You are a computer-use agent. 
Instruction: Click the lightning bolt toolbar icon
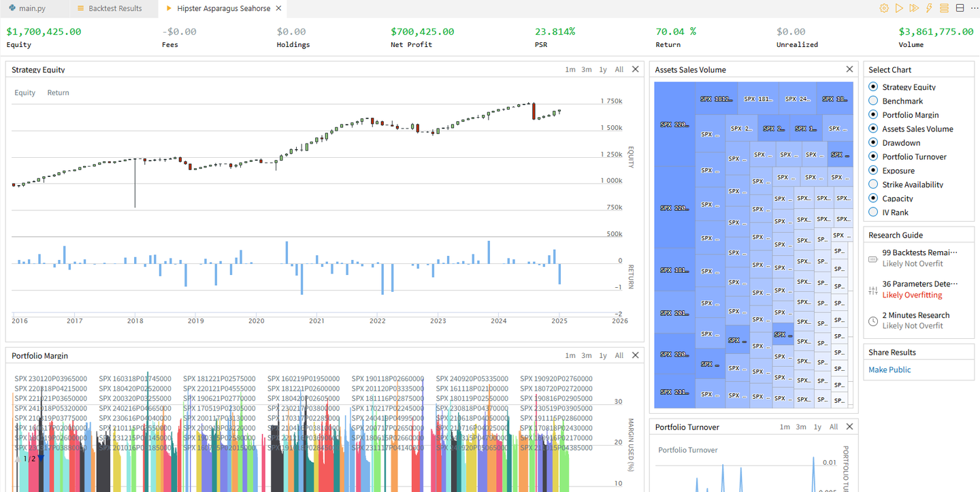pos(929,8)
